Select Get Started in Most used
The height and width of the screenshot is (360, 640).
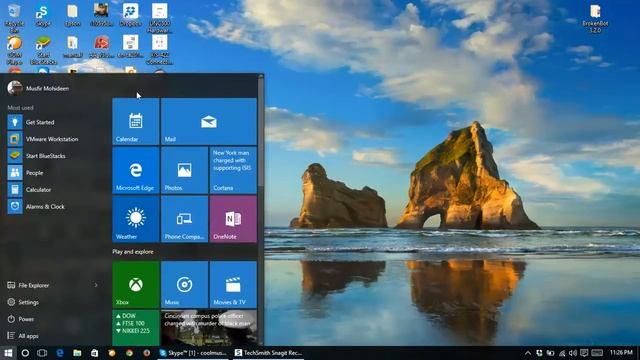pos(55,122)
